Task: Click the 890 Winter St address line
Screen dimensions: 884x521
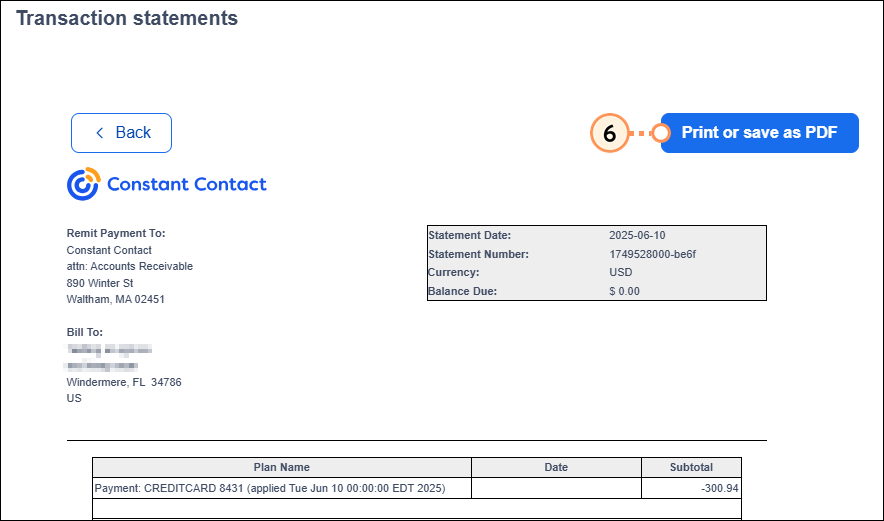Action: tap(100, 283)
